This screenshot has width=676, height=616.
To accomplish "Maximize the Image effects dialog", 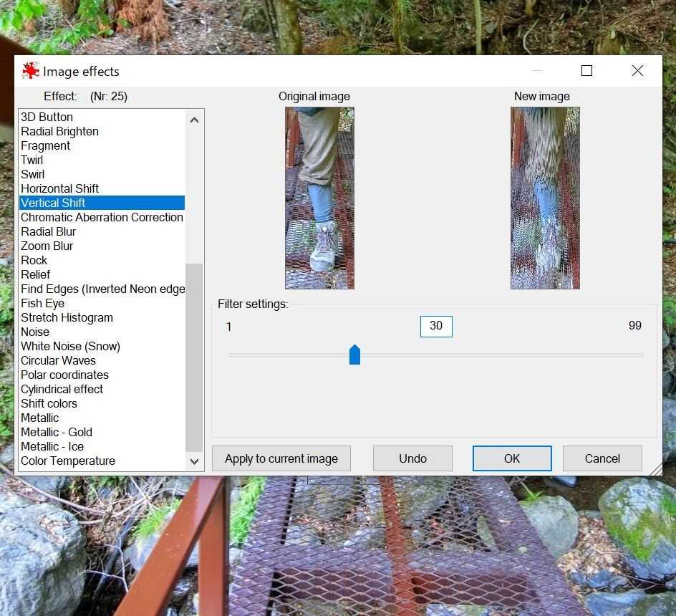I will pyautogui.click(x=586, y=70).
